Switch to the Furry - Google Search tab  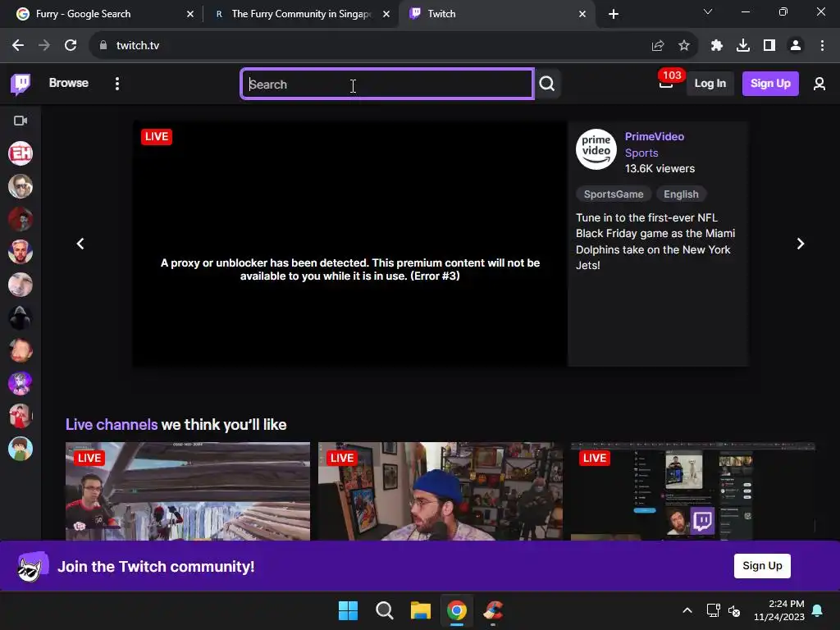point(102,14)
